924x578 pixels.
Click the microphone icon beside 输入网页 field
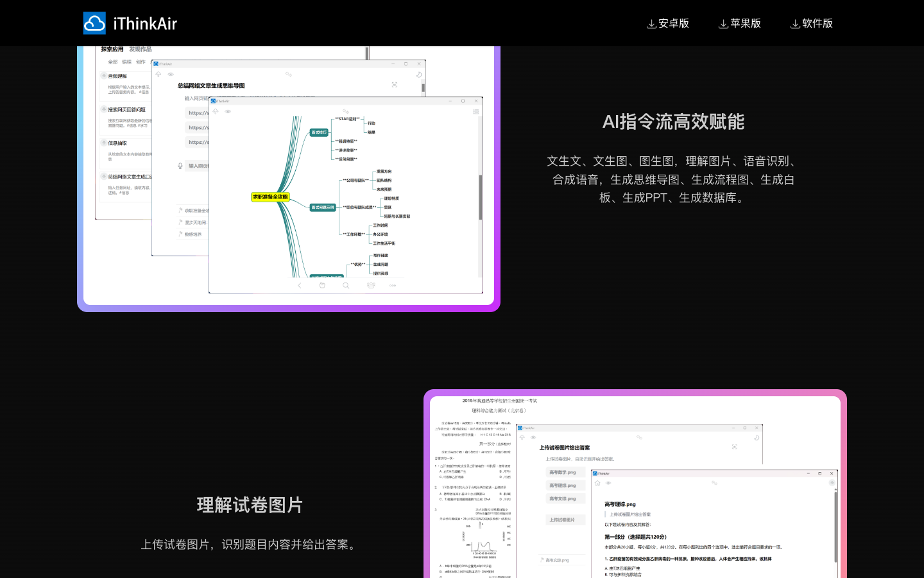[x=180, y=166]
